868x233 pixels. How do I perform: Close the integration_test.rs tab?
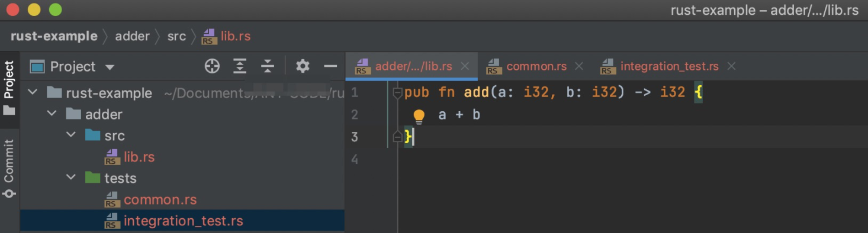(731, 66)
